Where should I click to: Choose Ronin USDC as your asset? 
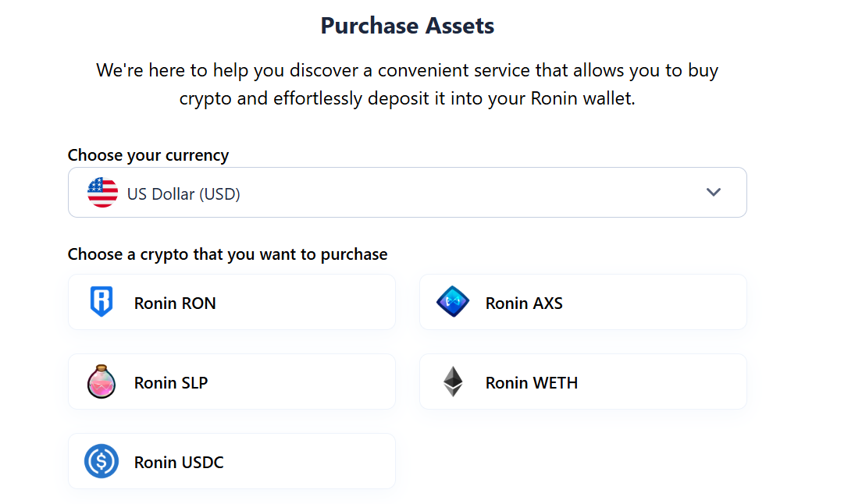coord(231,461)
